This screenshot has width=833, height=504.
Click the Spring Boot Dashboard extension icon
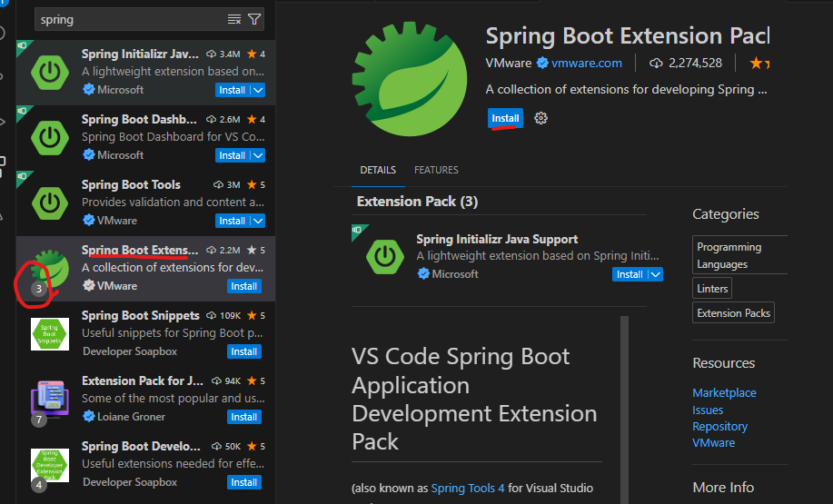[50, 137]
